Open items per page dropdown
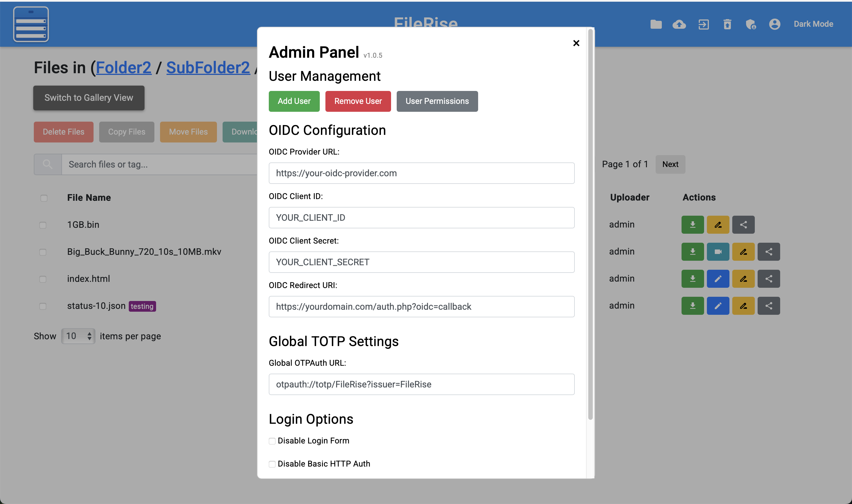This screenshot has height=504, width=852. (x=78, y=336)
